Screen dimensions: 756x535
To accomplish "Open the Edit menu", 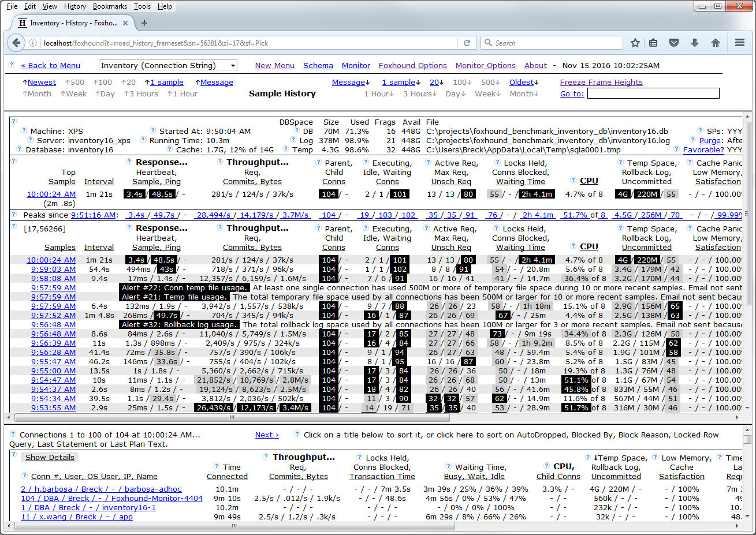I will (x=30, y=6).
